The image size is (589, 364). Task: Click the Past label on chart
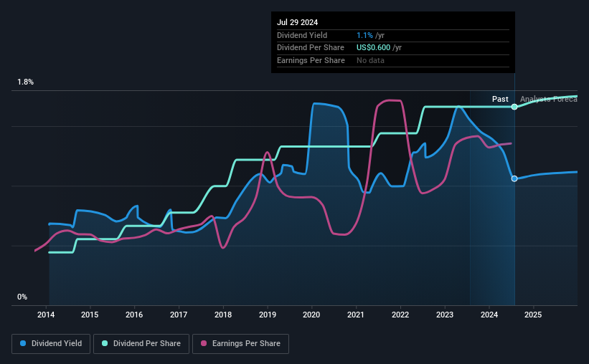coord(500,99)
